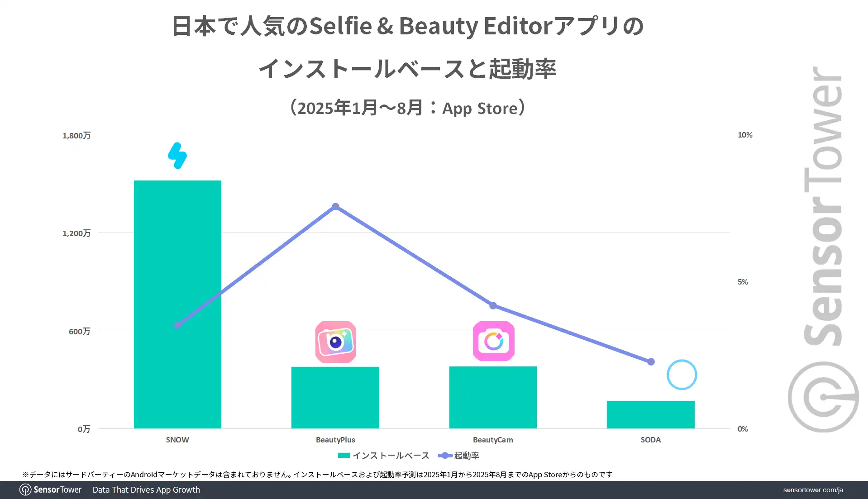Click the 600万 axis value
The image size is (868, 499).
80,332
